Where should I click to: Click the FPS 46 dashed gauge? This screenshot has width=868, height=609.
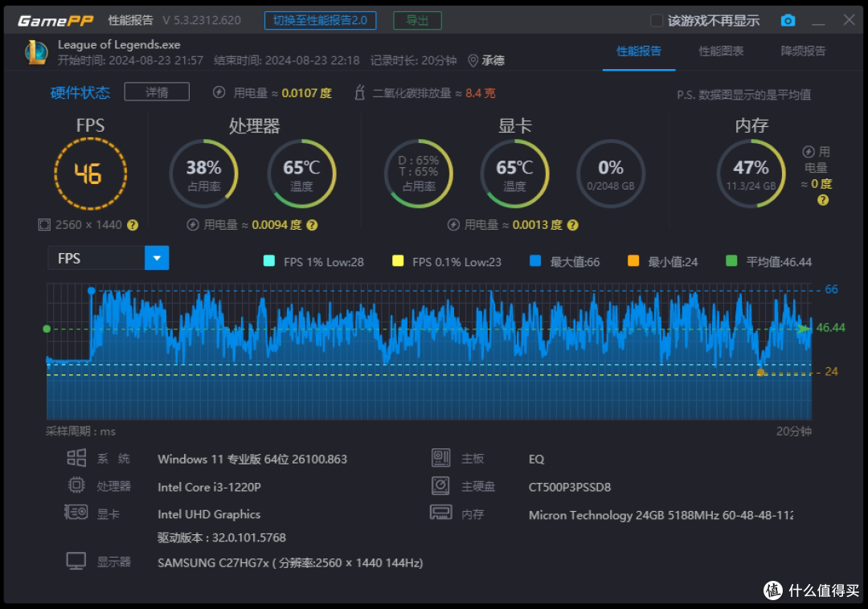tap(90, 174)
